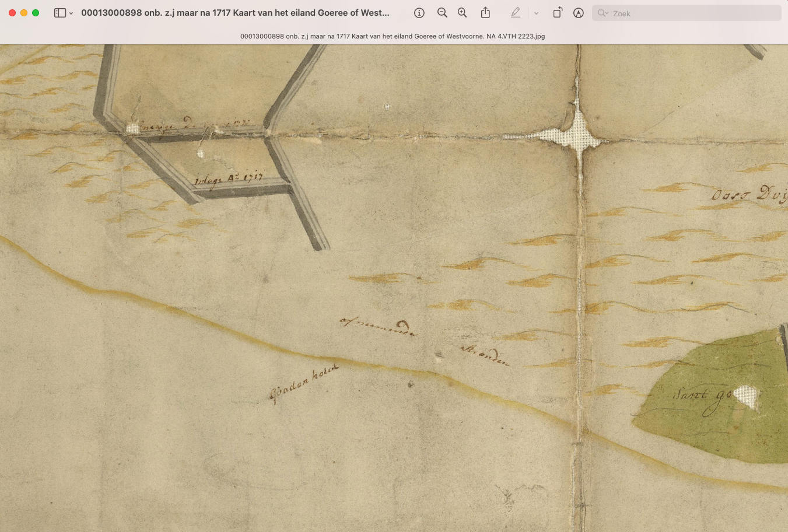Viewport: 788px width, 532px height.
Task: Open the Share menu
Action: 485,13
